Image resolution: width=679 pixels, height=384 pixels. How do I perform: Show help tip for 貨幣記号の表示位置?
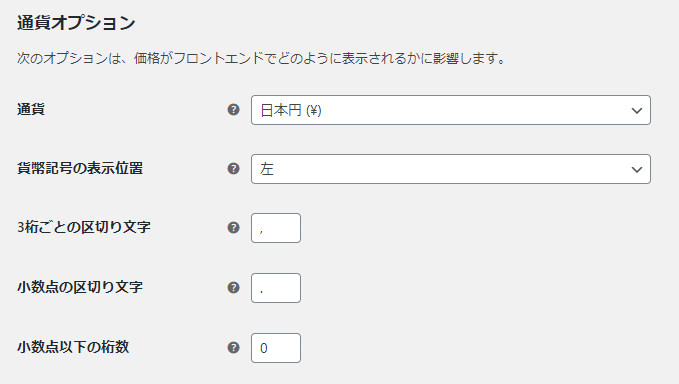[233, 169]
